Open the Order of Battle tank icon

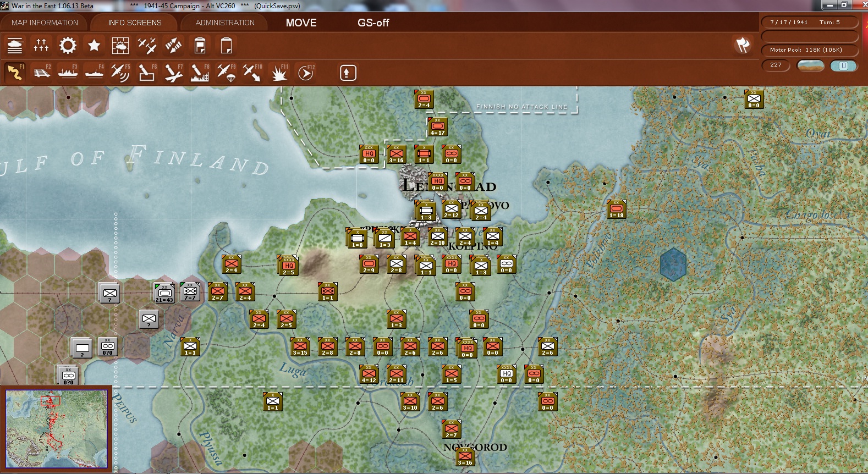[15, 45]
